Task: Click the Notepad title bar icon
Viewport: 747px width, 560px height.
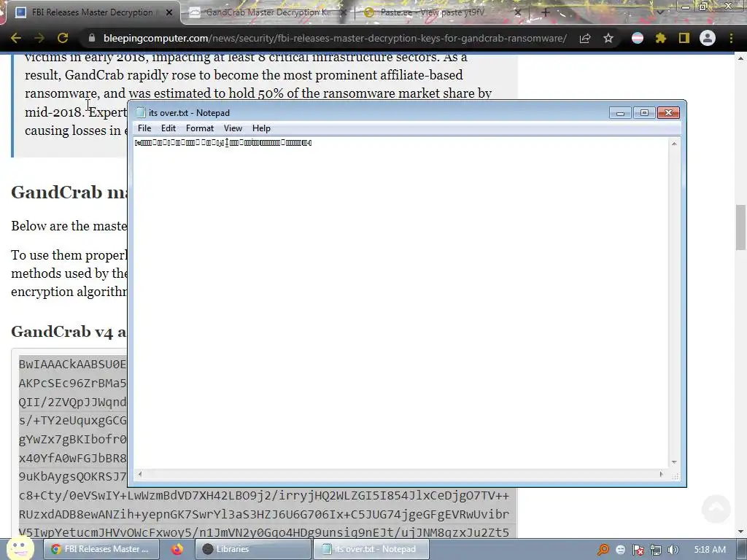Action: tap(141, 113)
